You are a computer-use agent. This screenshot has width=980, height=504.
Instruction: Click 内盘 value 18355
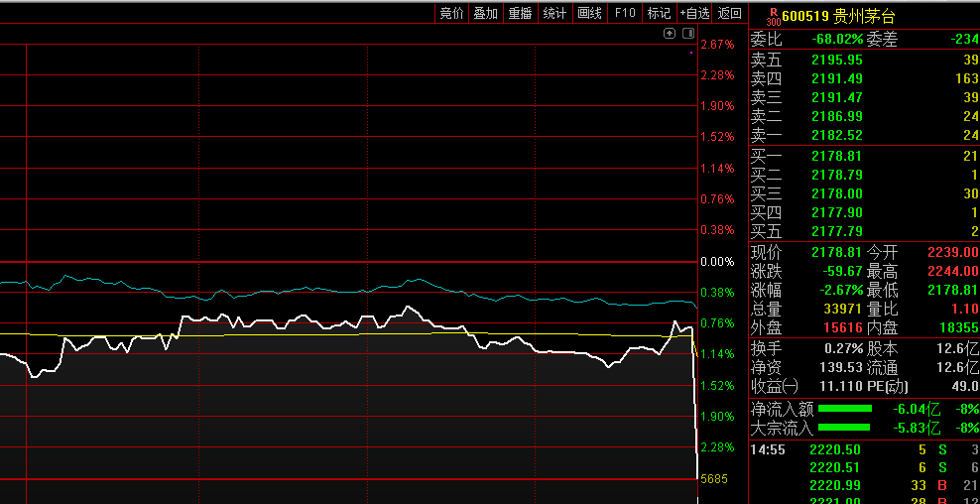coord(959,327)
